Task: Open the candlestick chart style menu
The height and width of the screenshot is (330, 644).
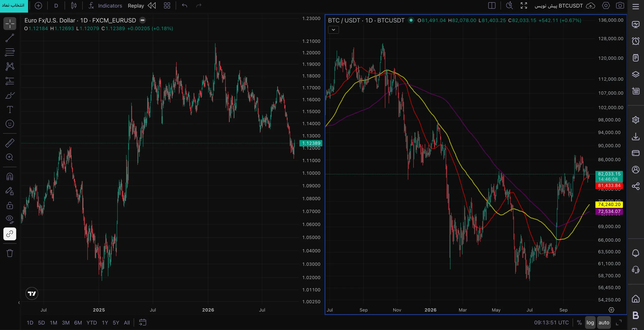Action: pyautogui.click(x=74, y=6)
